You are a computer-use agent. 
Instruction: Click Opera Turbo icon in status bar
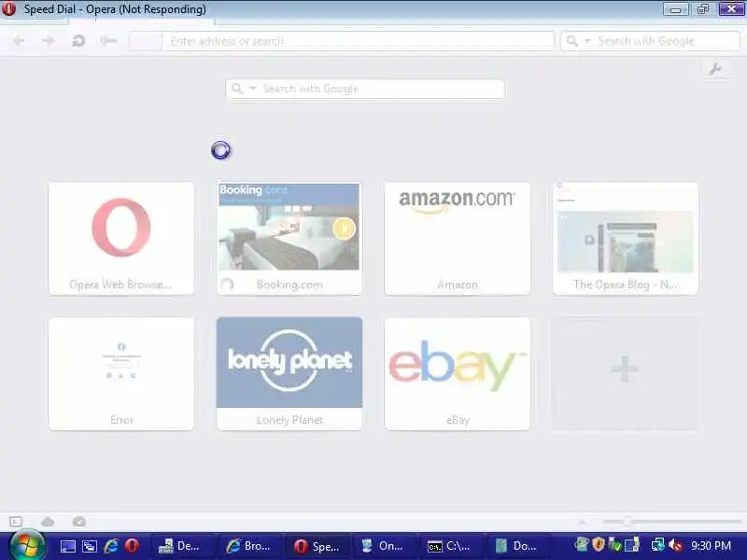[x=79, y=522]
